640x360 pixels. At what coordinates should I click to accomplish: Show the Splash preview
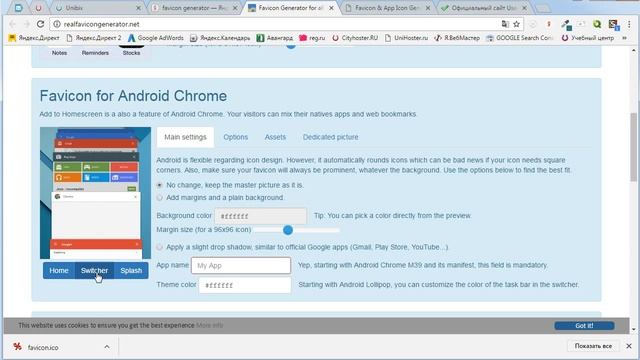click(131, 271)
